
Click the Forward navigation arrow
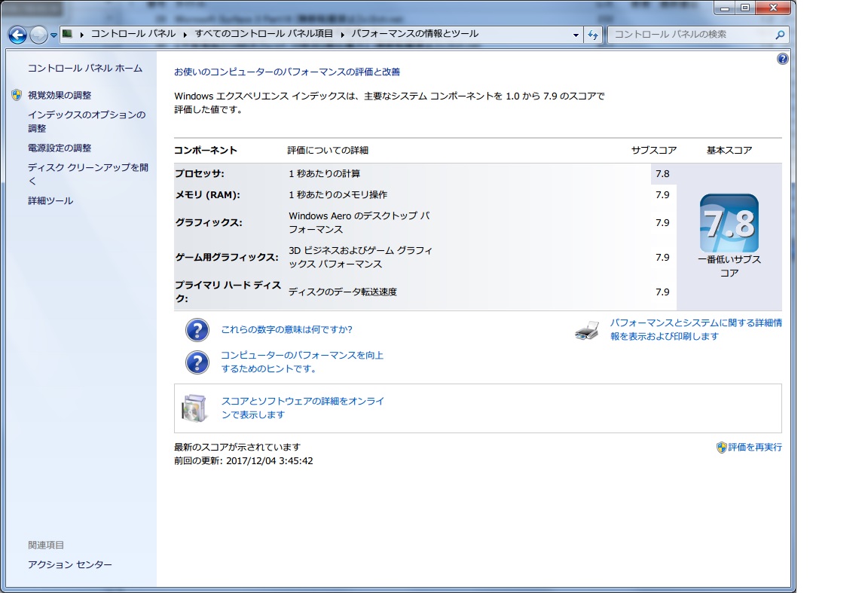click(x=38, y=35)
